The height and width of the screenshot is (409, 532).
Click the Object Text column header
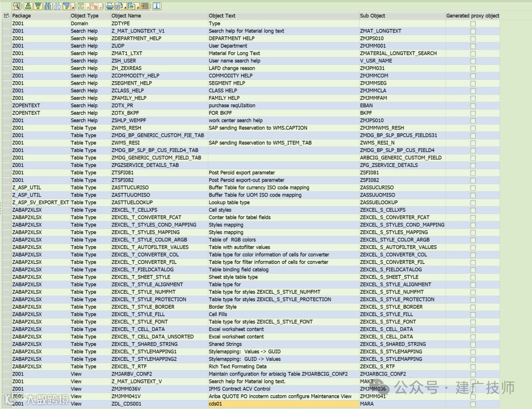[x=283, y=16]
